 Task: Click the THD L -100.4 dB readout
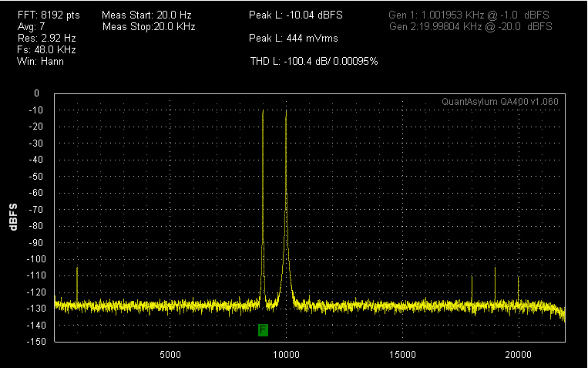[314, 61]
